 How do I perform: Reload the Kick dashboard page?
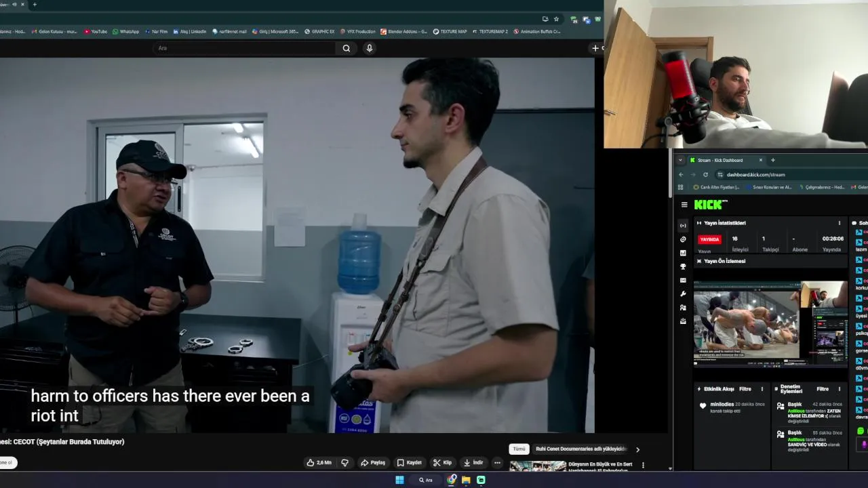705,174
